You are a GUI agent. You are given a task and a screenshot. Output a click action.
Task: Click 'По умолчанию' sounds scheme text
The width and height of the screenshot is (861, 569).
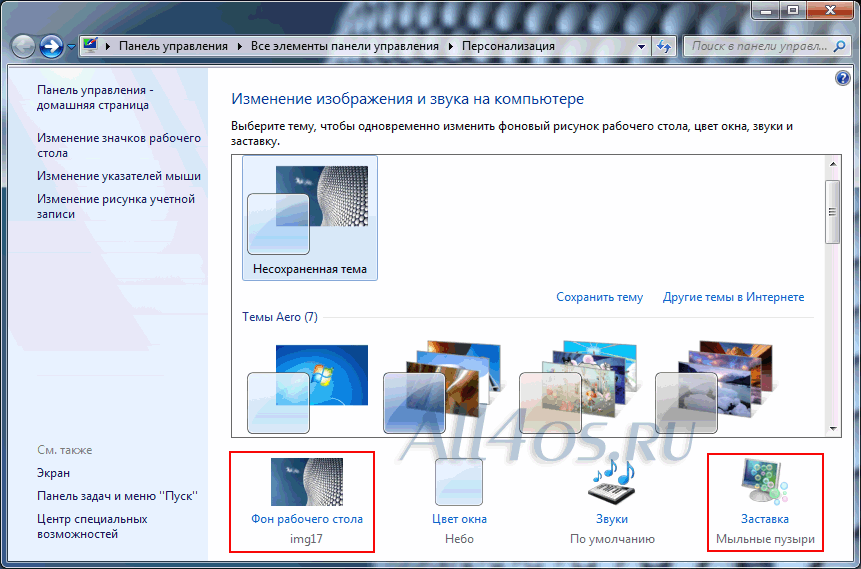612,539
